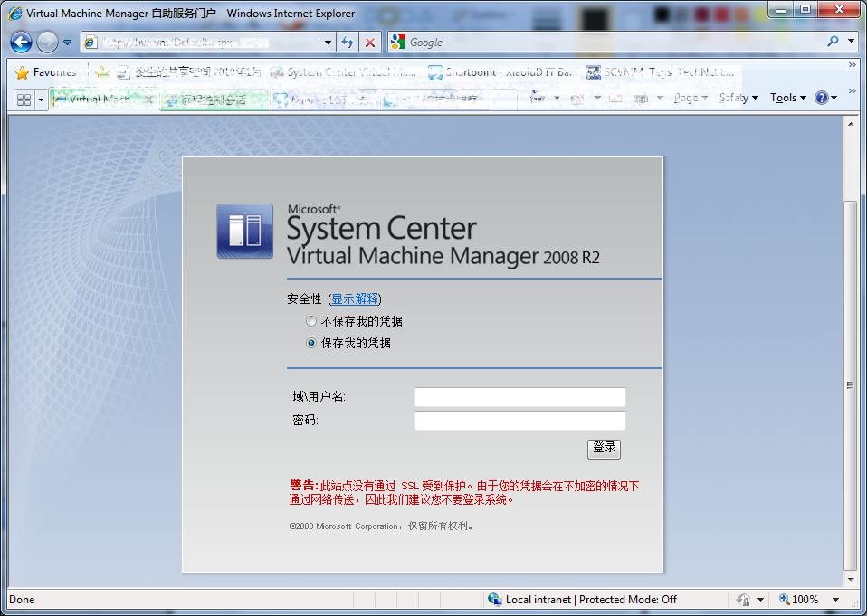Click the Protected Mode: Off status text
This screenshot has height=616, width=867.
point(627,600)
